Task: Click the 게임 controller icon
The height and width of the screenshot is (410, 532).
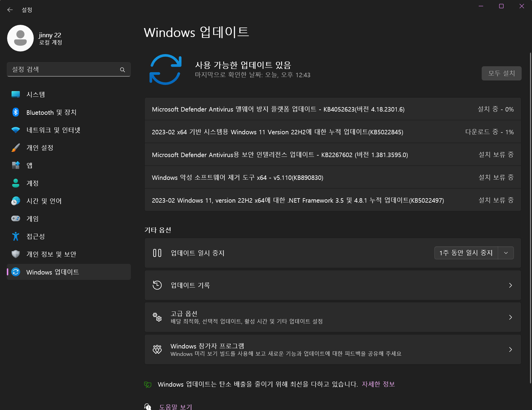Action: click(16, 218)
